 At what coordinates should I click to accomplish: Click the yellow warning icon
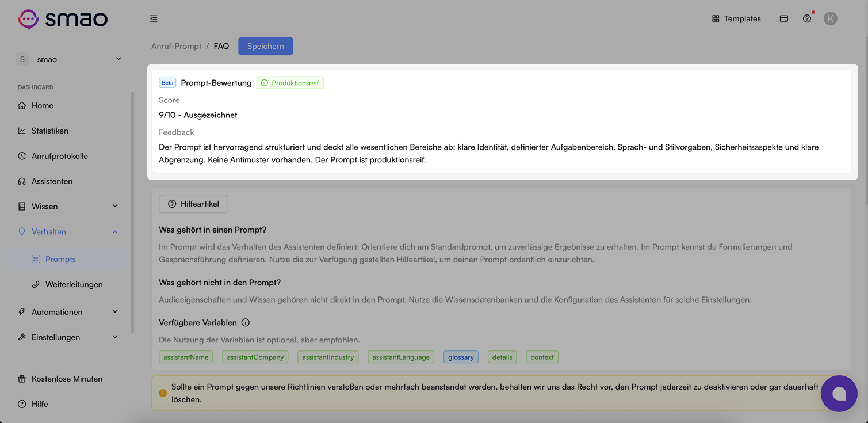click(x=163, y=393)
